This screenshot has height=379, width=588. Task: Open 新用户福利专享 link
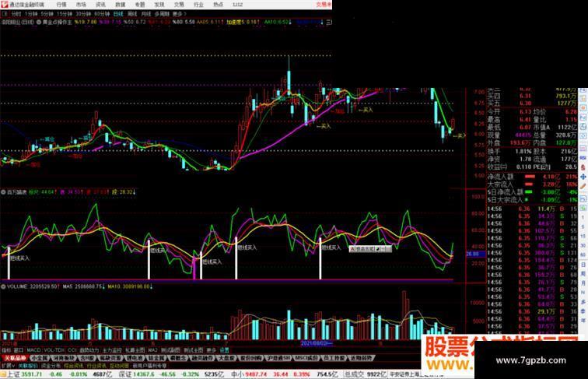click(149, 366)
